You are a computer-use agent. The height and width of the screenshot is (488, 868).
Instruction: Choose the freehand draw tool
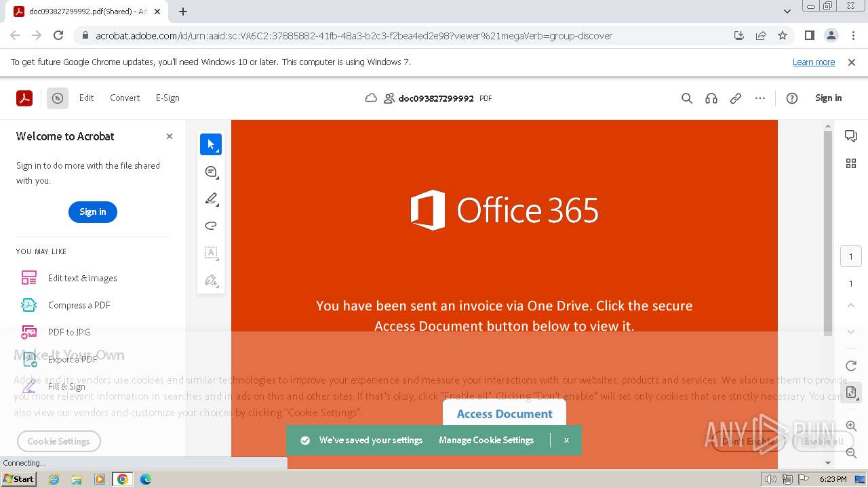(211, 226)
